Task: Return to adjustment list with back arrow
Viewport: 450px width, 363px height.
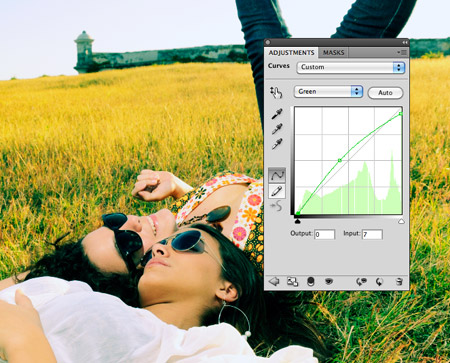Action: pos(274,282)
